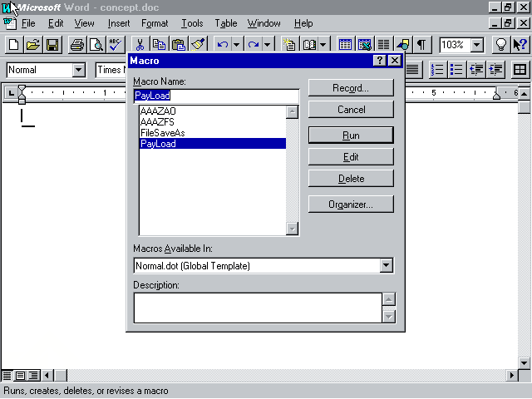Click Cancel in Macro dialog
The image size is (532, 399).
tap(351, 109)
